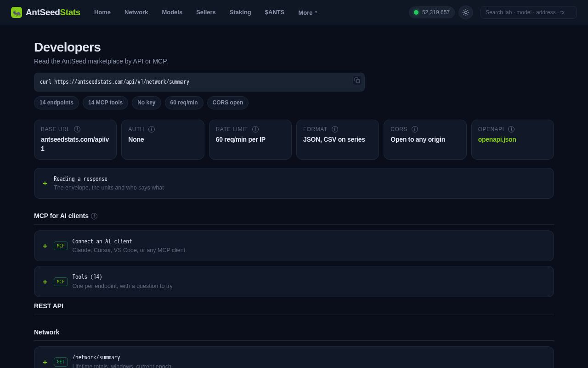588x368 pixels.
Task: Click the Developers page heading
Action: (67, 47)
